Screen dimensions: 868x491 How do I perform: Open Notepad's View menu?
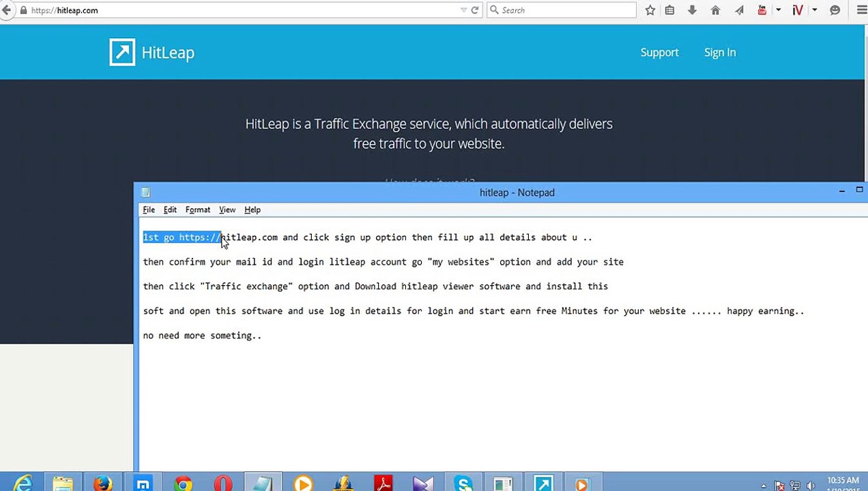point(227,210)
